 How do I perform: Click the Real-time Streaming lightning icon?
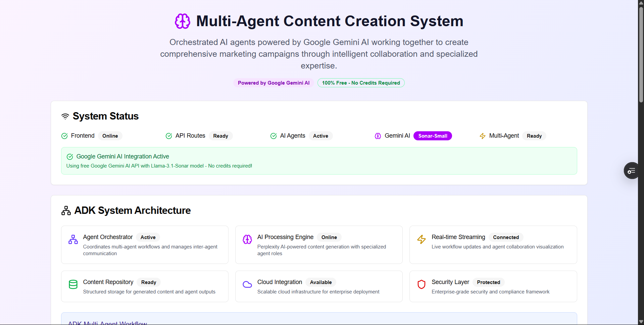tap(422, 239)
